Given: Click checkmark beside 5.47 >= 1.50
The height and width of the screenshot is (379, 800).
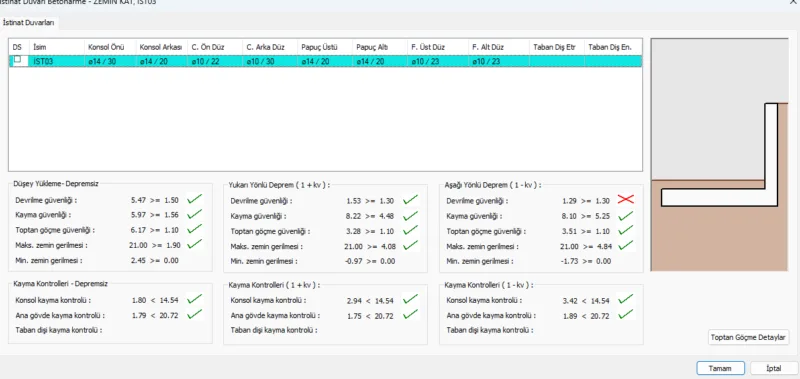Looking at the screenshot, I should (194, 199).
